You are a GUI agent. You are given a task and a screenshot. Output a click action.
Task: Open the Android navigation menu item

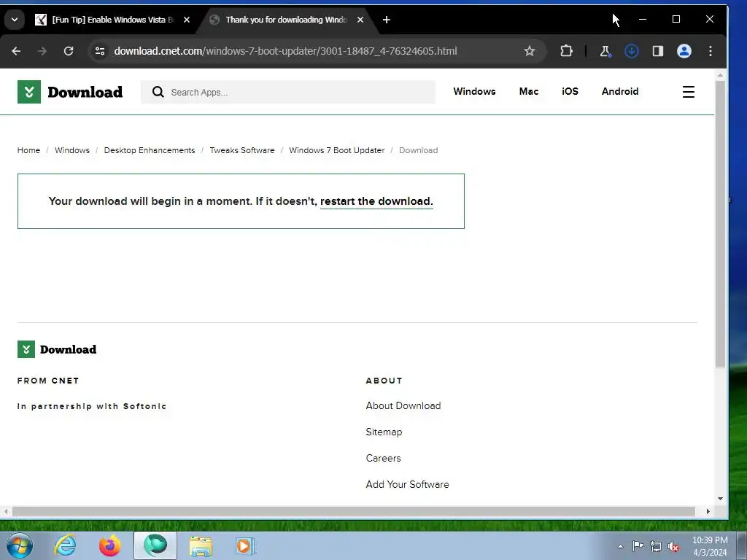pyautogui.click(x=620, y=91)
